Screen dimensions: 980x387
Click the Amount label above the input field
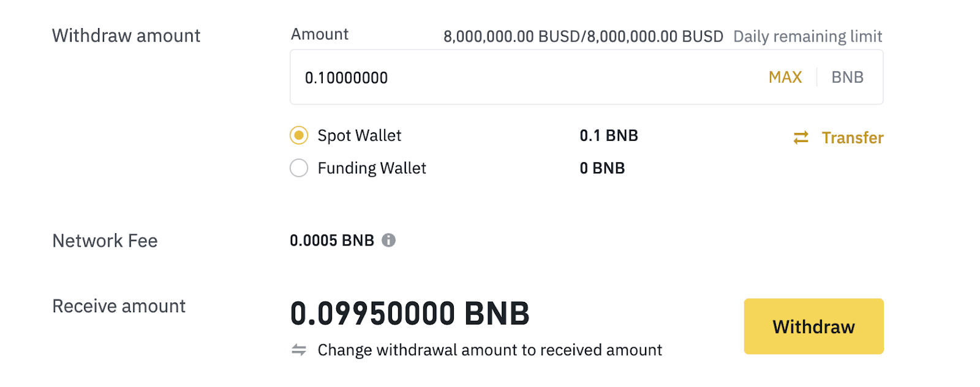coord(320,34)
